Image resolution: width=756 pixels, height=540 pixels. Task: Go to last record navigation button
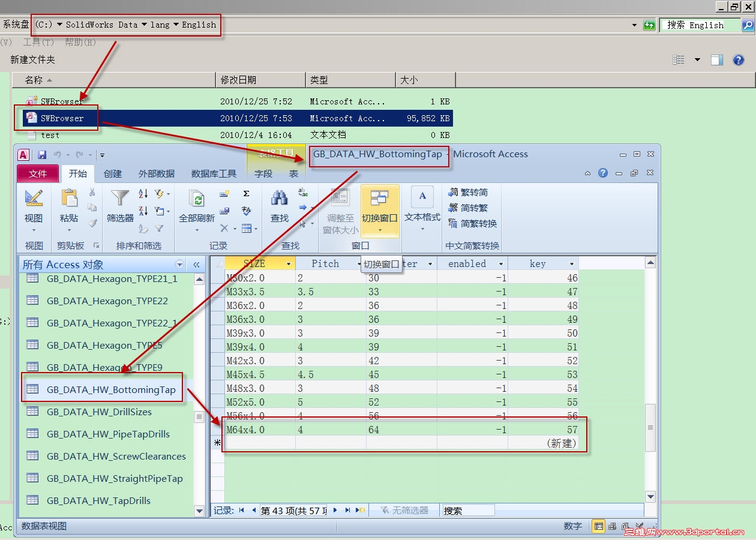click(x=347, y=511)
